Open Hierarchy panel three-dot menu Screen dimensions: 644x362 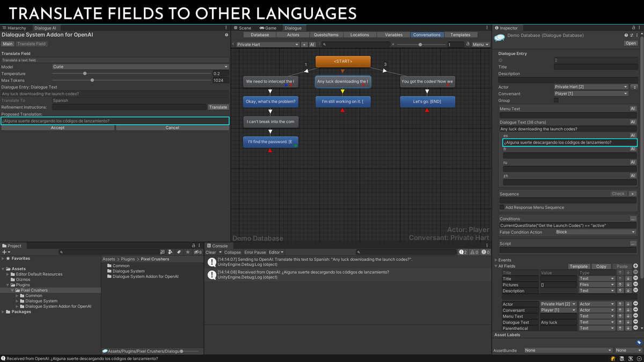pos(226,28)
